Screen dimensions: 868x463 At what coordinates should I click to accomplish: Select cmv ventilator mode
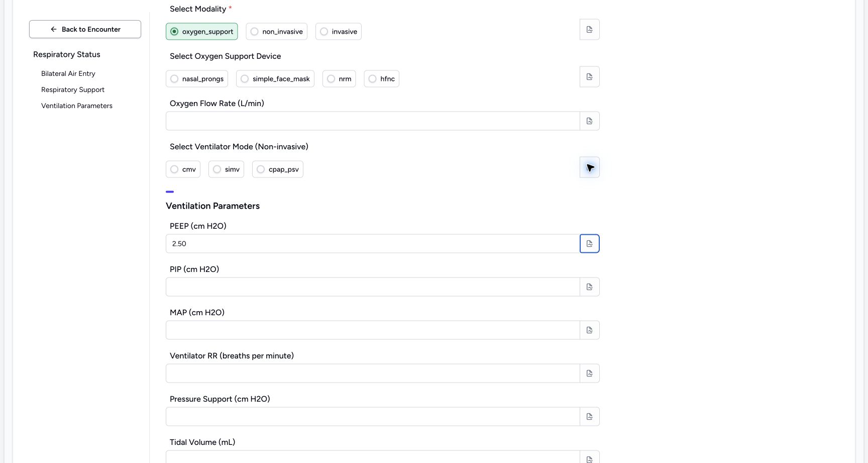[183, 169]
